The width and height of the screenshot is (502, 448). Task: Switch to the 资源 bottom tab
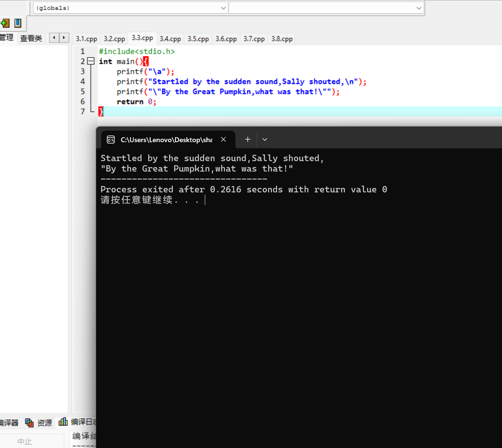(38, 423)
